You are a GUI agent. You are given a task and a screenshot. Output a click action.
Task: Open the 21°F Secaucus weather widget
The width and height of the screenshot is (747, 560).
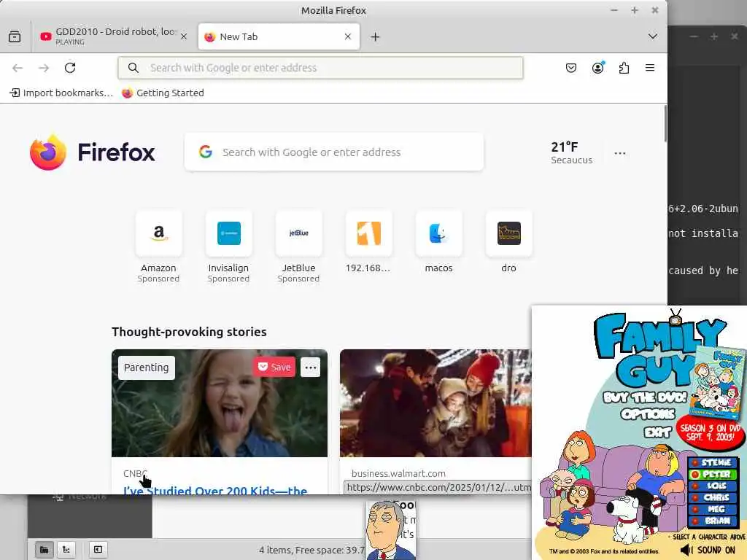coord(571,152)
